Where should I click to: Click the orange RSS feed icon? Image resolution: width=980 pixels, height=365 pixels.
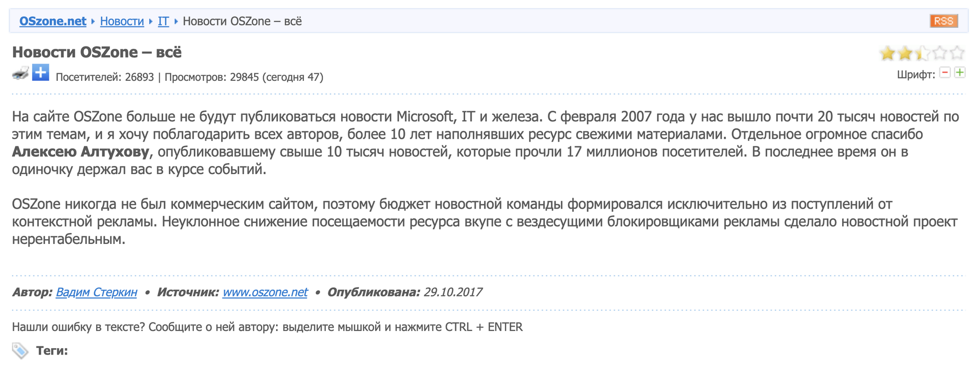944,21
